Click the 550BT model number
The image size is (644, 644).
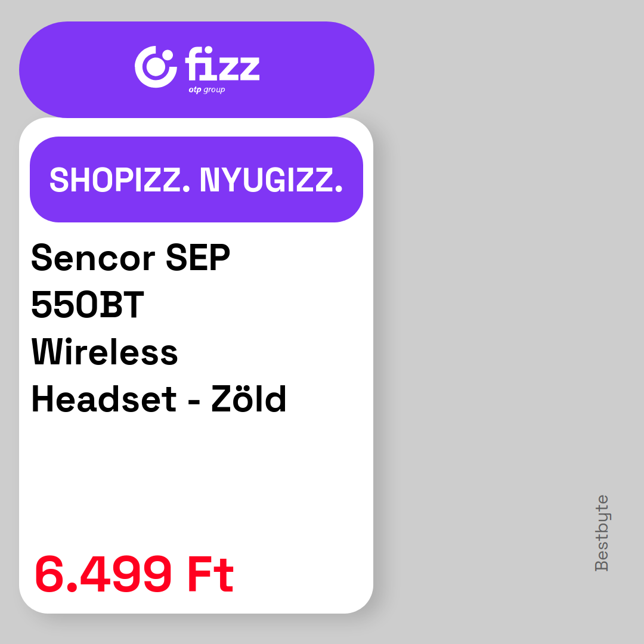(x=88, y=304)
